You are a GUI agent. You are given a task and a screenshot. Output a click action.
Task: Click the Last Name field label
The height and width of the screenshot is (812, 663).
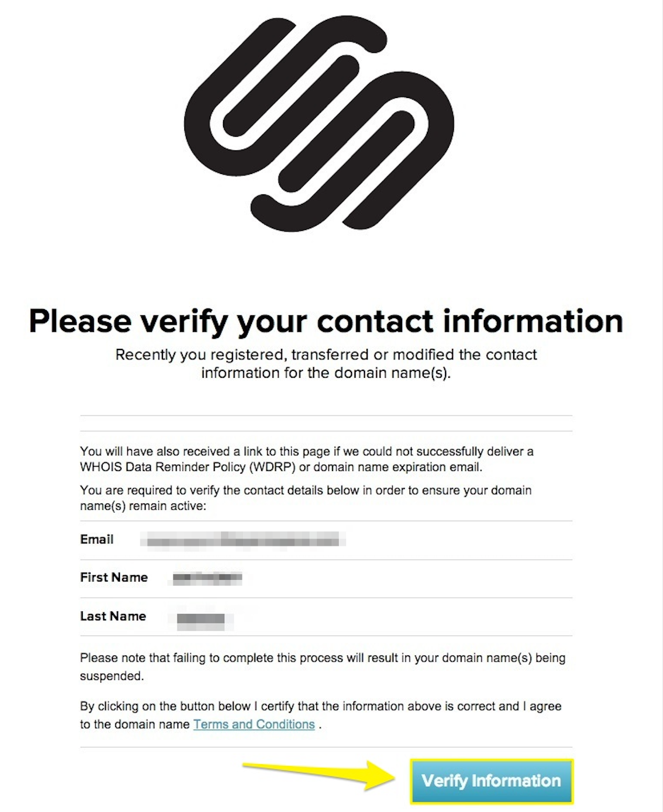coord(113,616)
